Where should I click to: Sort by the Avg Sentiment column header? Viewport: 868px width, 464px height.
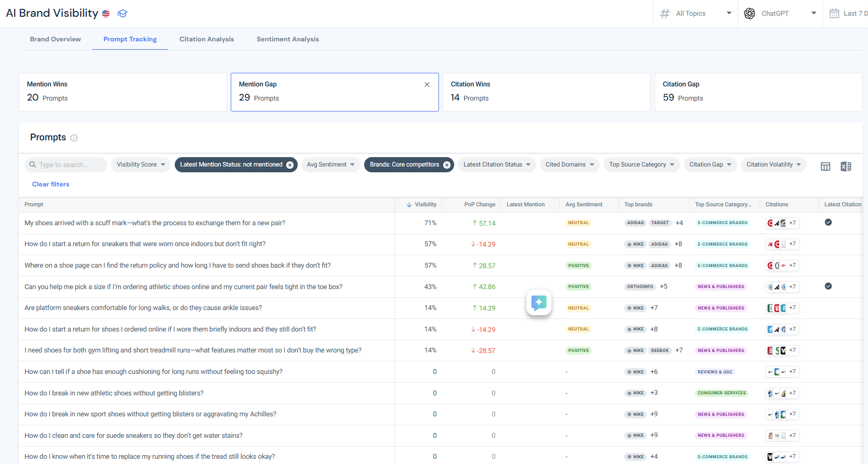pos(584,205)
